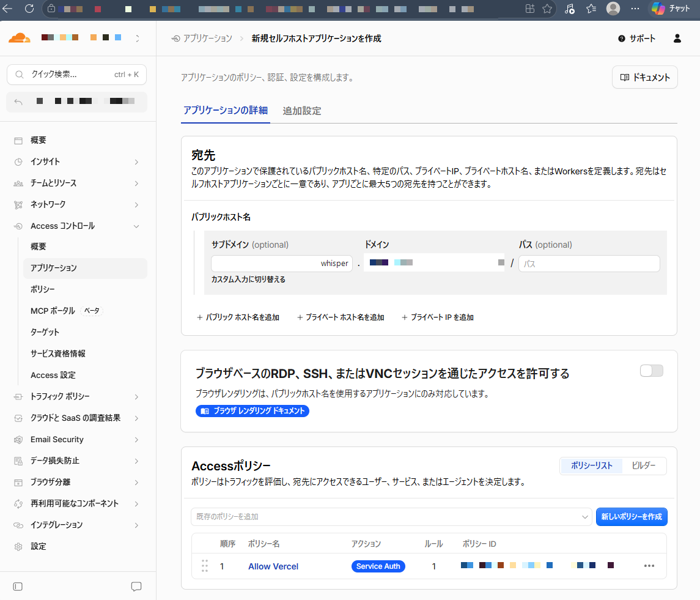The image size is (700, 600).
Task: Click the 概要 sidebar icon at top
Action: [18, 141]
